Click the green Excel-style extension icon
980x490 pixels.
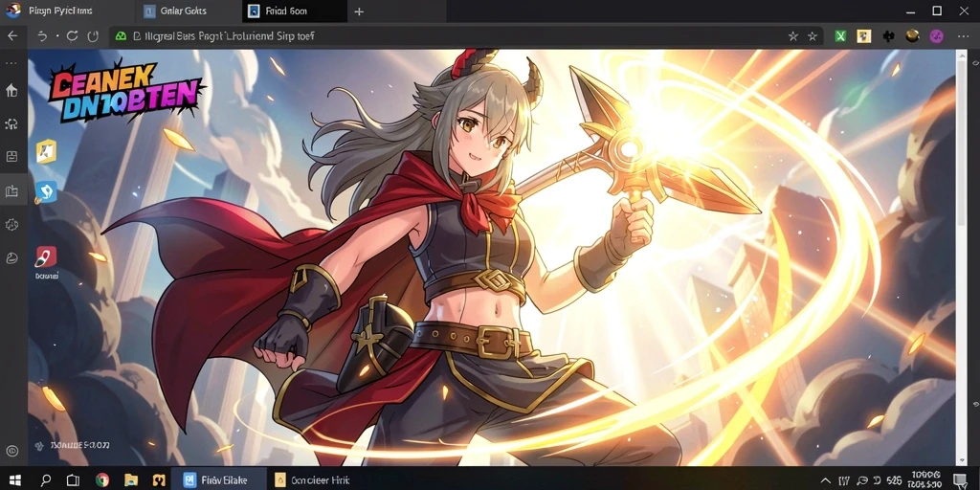pos(840,36)
